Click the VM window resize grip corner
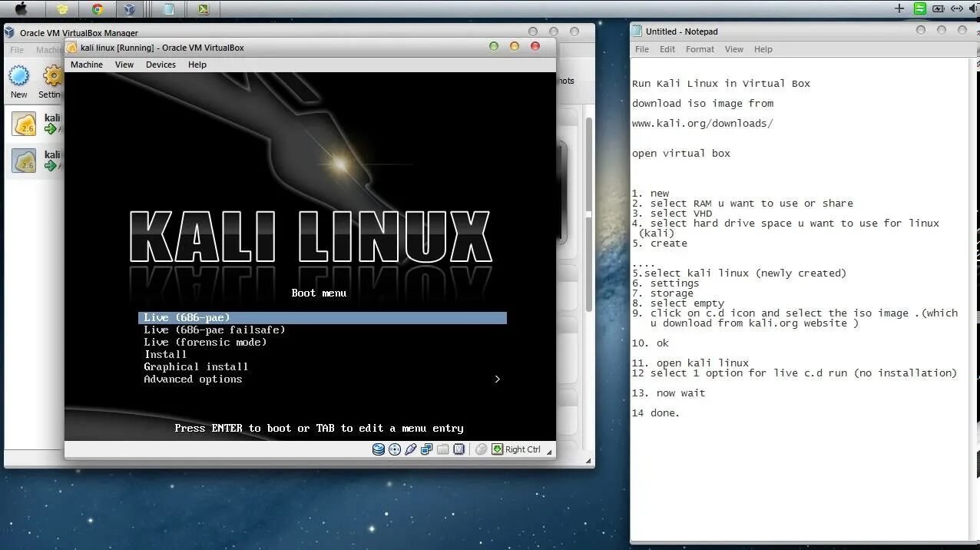980x550 pixels. tap(549, 452)
